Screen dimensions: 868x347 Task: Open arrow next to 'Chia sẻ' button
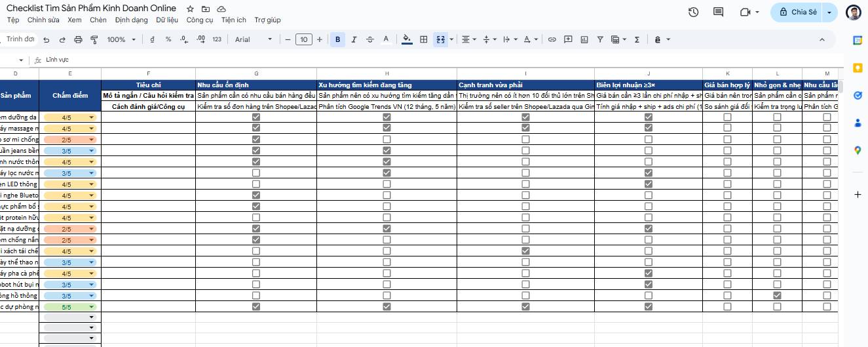[x=831, y=12]
